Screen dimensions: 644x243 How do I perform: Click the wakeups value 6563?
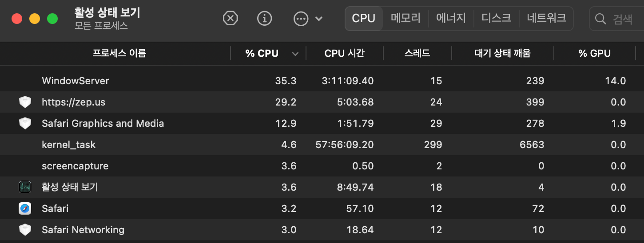532,145
